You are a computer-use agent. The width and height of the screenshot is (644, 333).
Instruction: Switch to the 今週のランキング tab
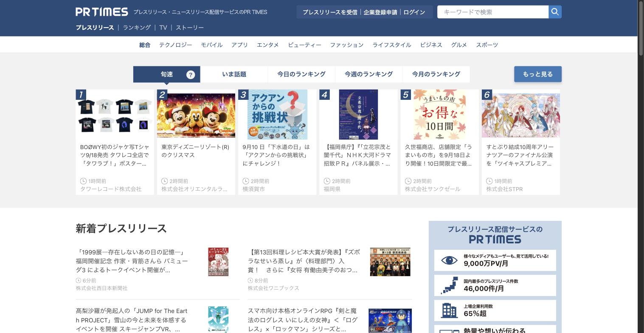click(368, 74)
